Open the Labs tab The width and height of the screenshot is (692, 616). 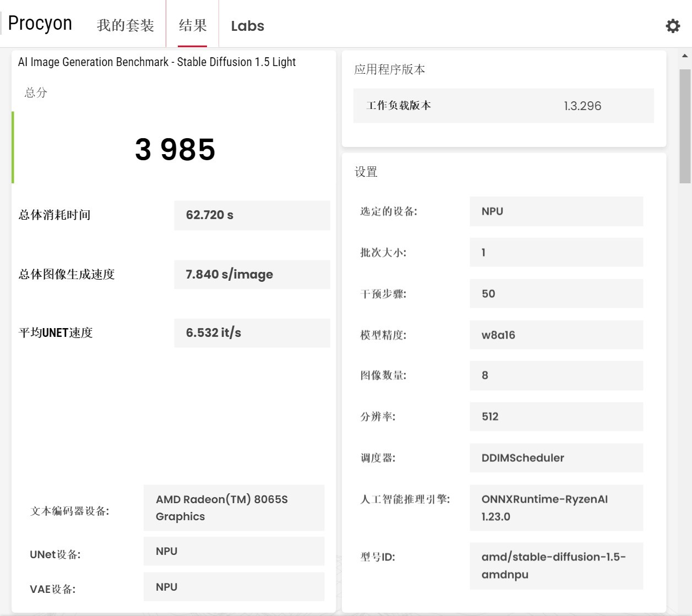click(248, 26)
